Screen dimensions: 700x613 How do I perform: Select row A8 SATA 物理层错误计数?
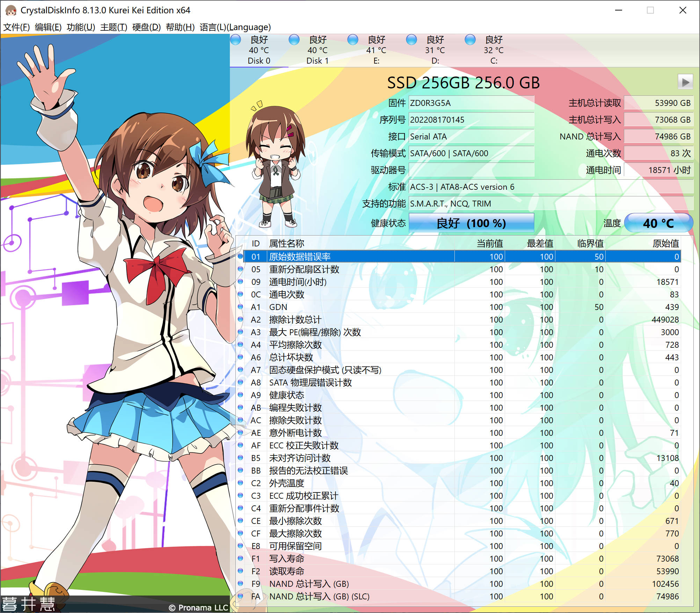click(459, 382)
